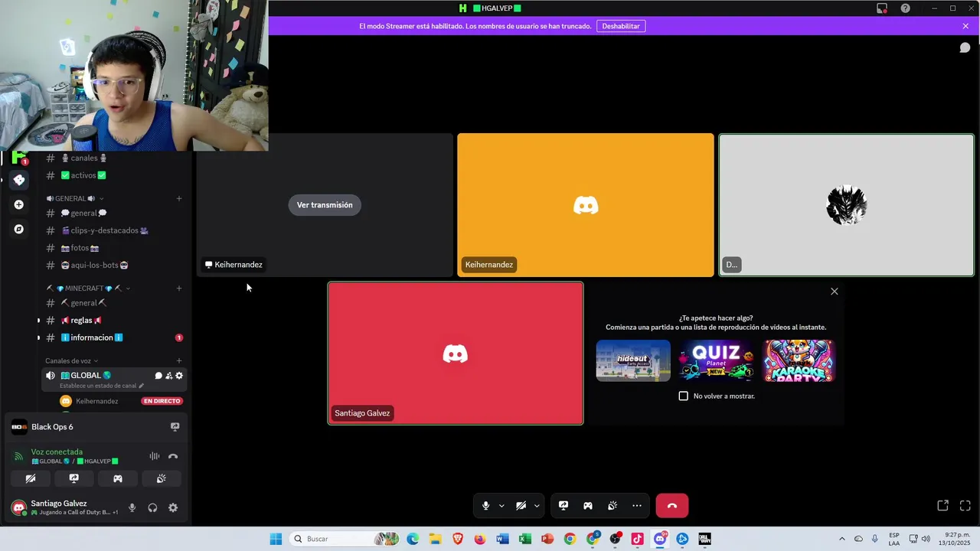Collapse the MINECRAFT channel category
Screen dimensions: 980x551
[x=88, y=289]
